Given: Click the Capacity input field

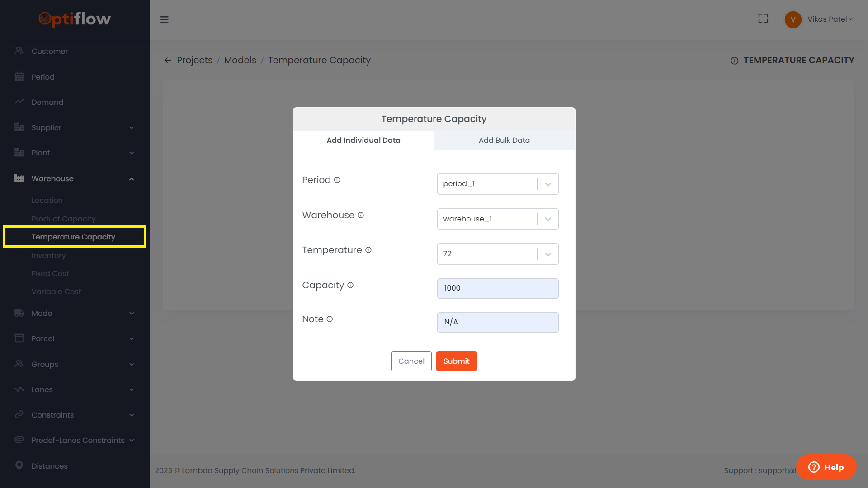Looking at the screenshot, I should pos(497,288).
